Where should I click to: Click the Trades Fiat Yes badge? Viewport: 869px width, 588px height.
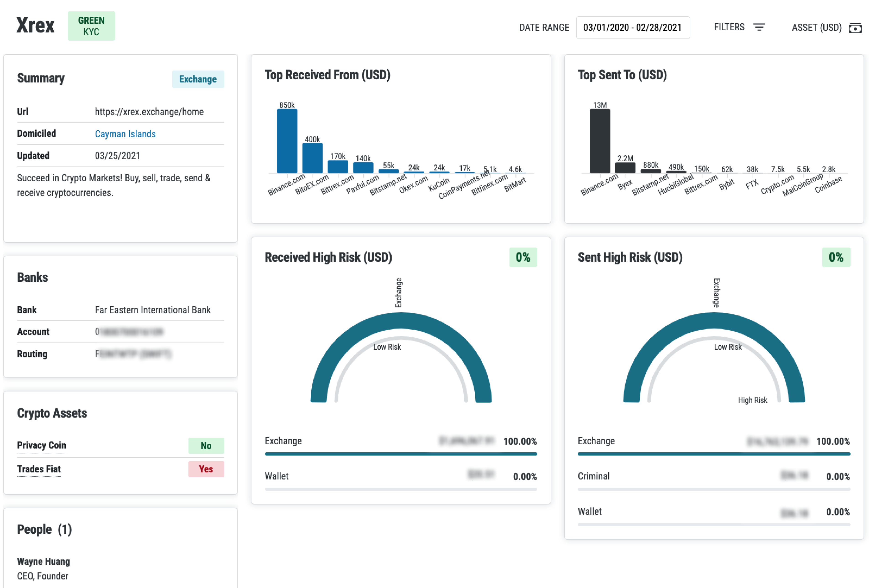pos(206,469)
